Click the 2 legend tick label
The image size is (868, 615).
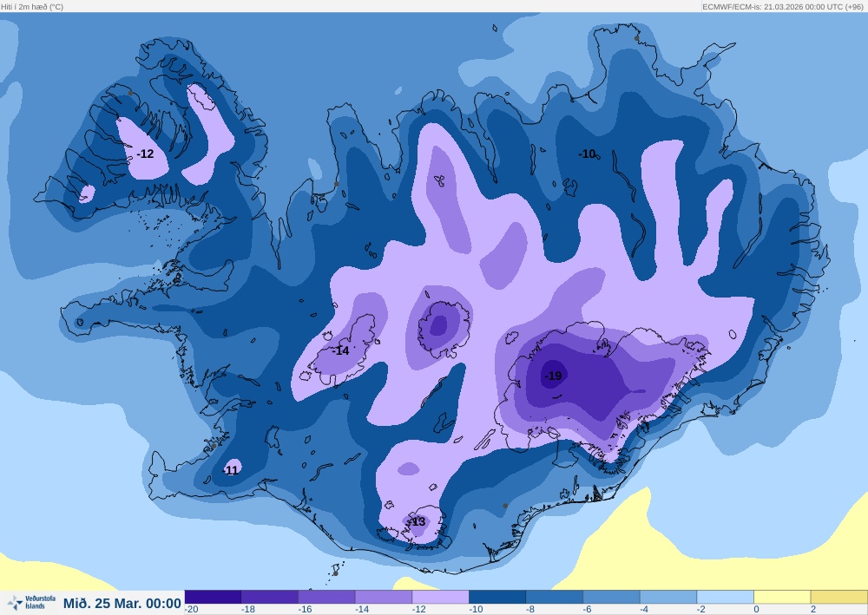pyautogui.click(x=812, y=609)
